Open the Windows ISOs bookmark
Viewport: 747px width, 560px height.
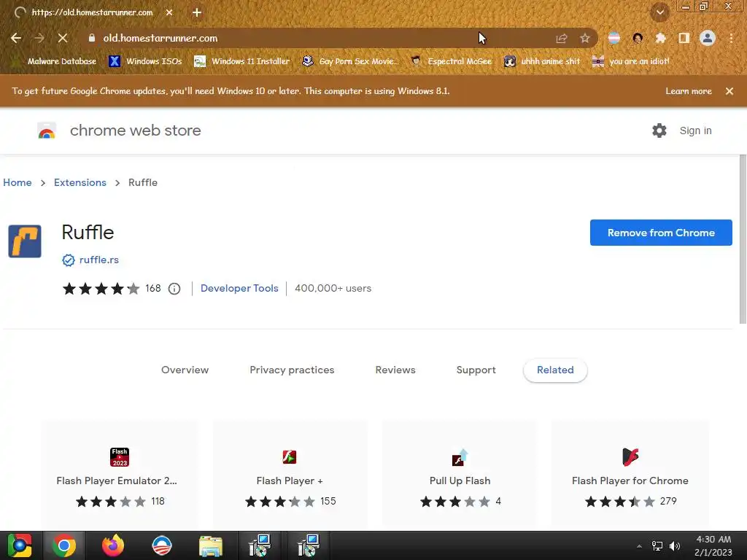[x=145, y=61]
